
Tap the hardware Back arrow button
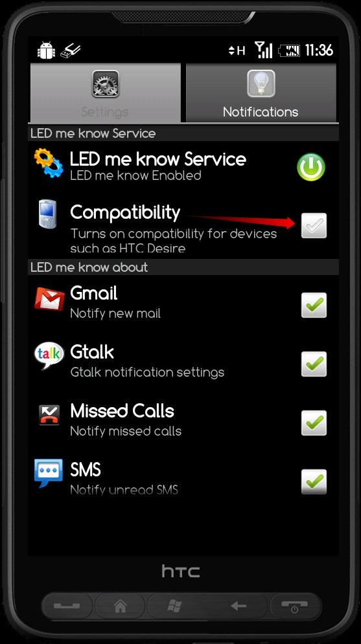click(x=239, y=606)
